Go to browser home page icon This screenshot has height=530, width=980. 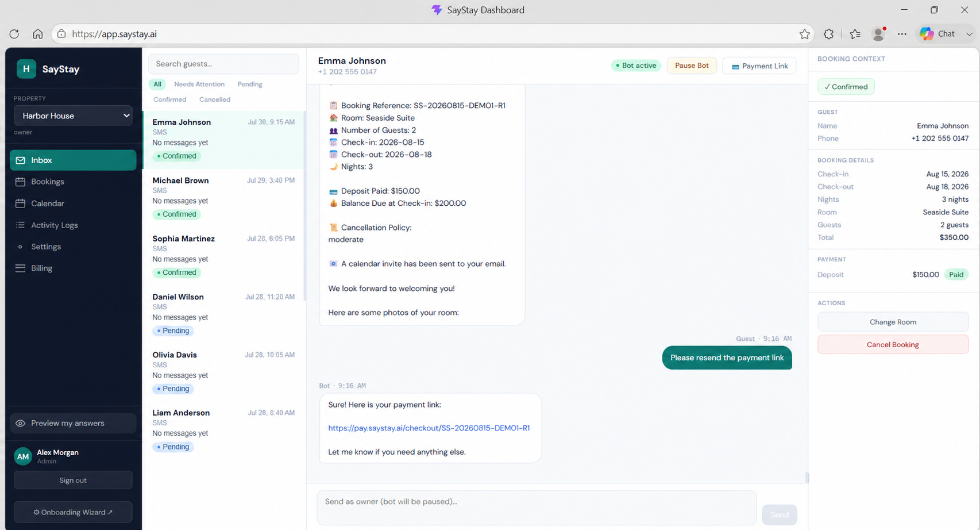pos(37,34)
